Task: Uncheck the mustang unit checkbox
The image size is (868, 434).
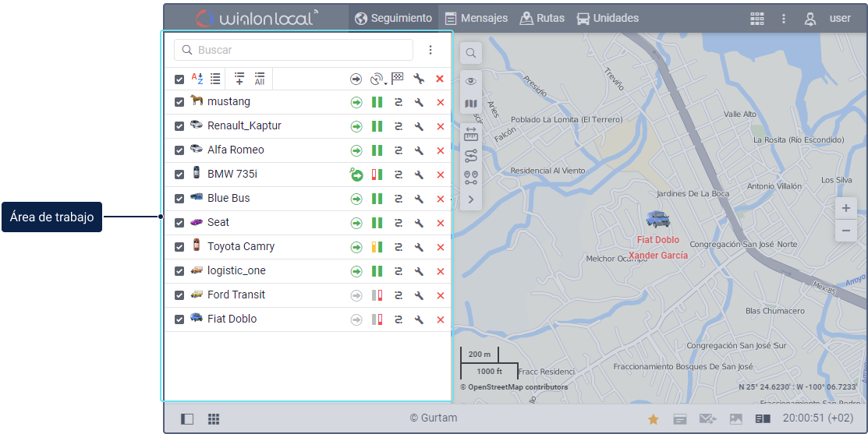Action: [179, 102]
